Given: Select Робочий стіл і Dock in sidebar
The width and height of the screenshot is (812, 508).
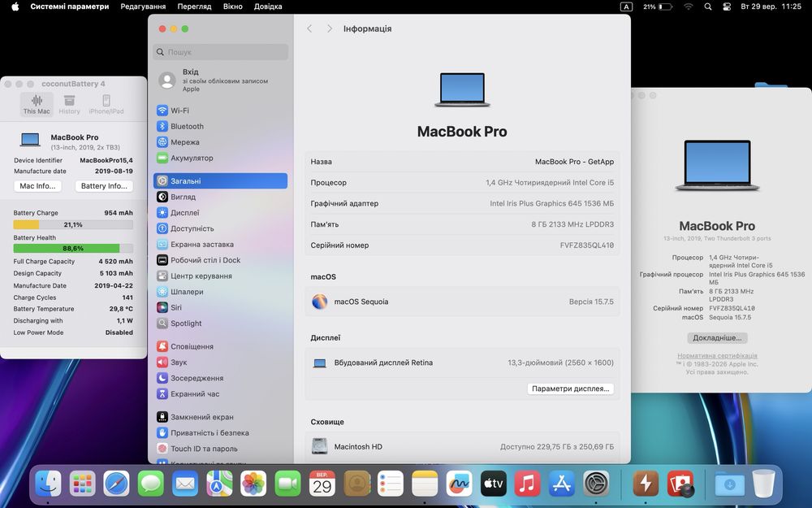Looking at the screenshot, I should coord(220,260).
